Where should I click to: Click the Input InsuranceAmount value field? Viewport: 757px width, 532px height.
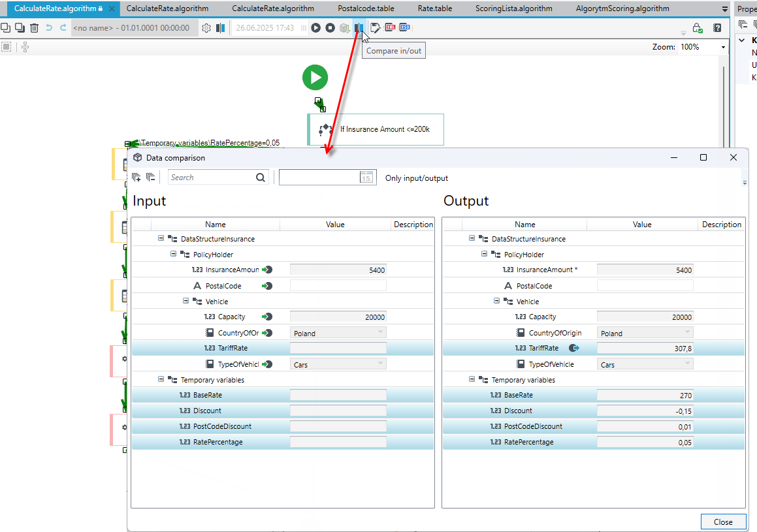coord(338,270)
